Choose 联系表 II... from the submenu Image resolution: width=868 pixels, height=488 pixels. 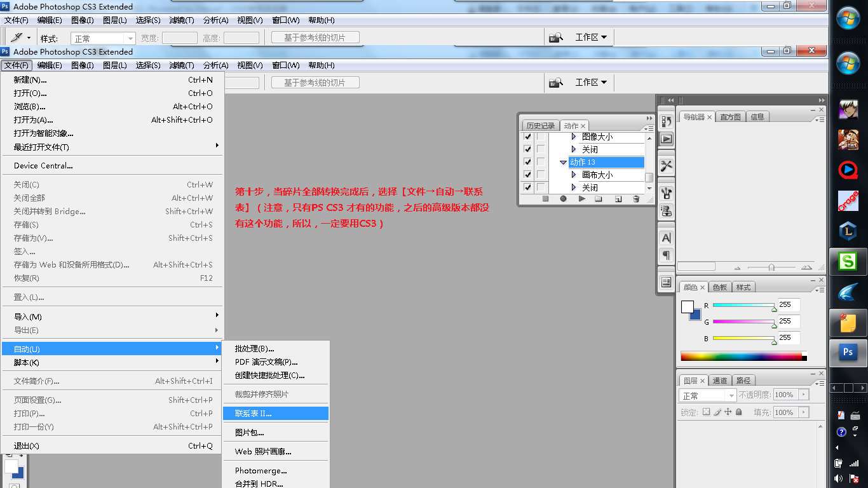pyautogui.click(x=276, y=414)
